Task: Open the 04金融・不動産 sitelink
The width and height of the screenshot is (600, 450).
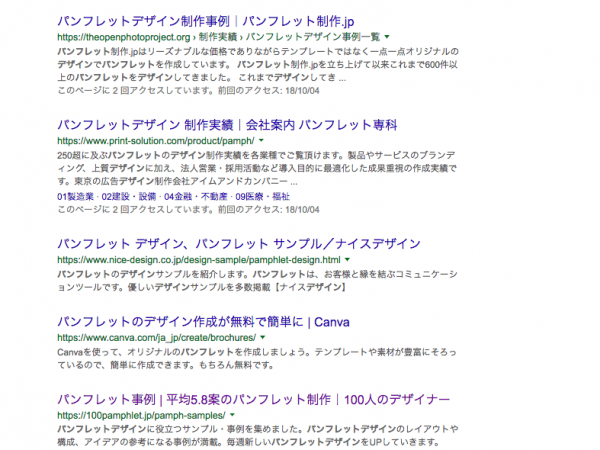Action: coord(196,197)
